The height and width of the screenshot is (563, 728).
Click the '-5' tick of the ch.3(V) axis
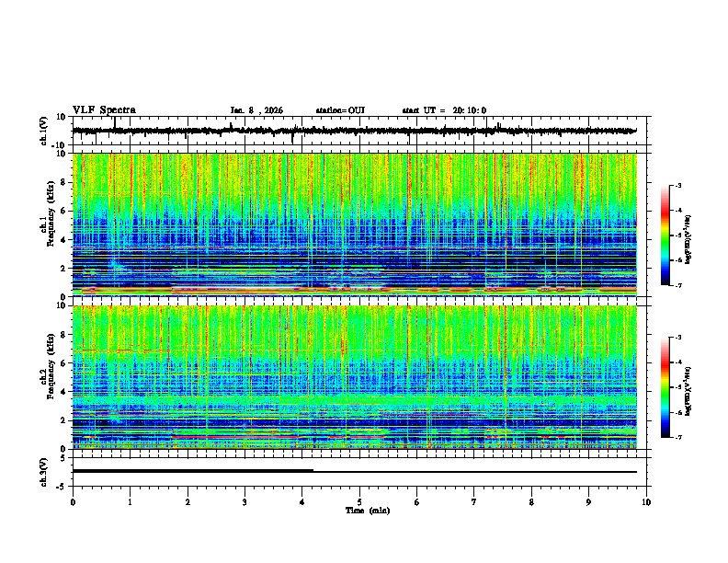point(62,487)
